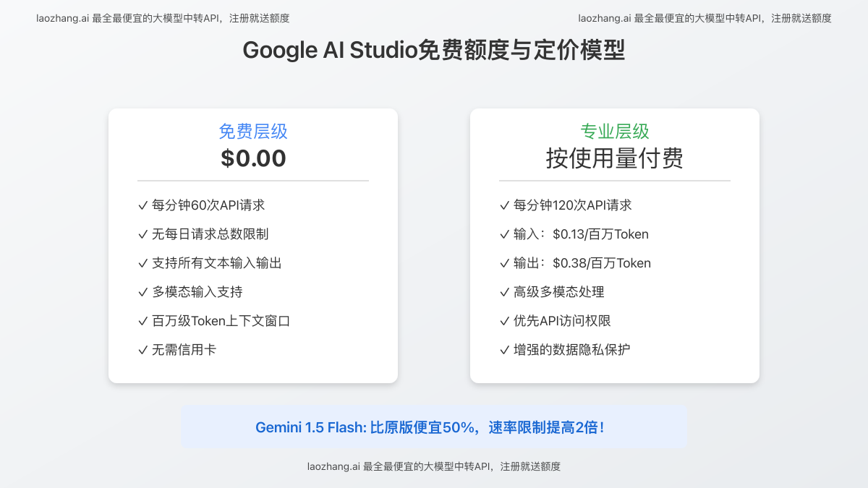The width and height of the screenshot is (868, 488).
Task: Select the '百万级Token上下文窗口' row
Action: point(214,321)
